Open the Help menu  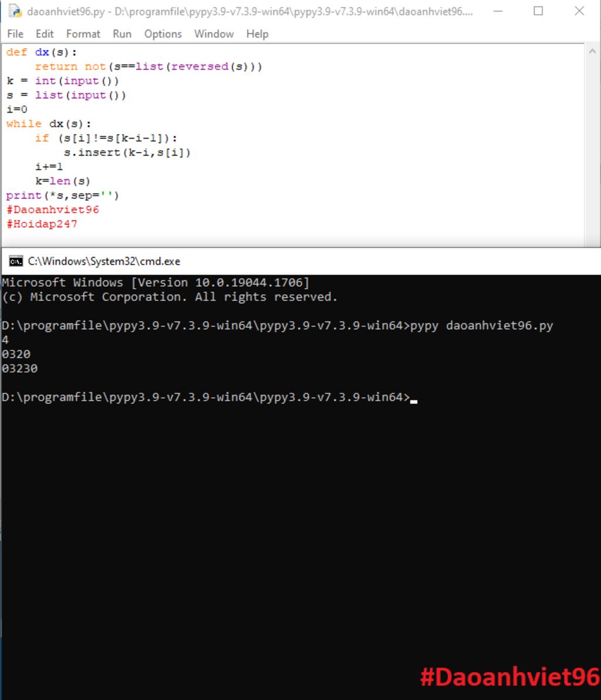click(257, 34)
